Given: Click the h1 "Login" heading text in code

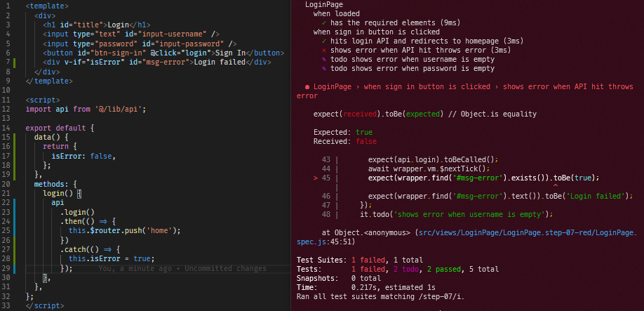Looking at the screenshot, I should tap(118, 25).
